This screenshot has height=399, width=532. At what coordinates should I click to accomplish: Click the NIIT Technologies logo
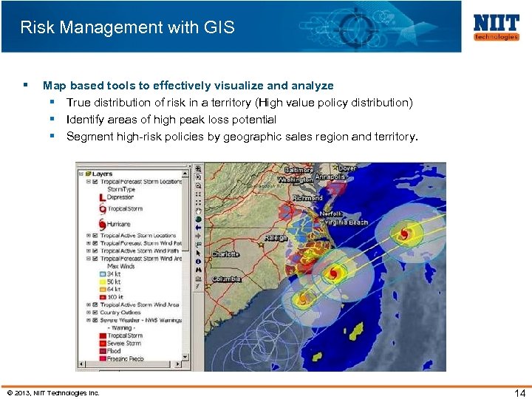(496, 27)
